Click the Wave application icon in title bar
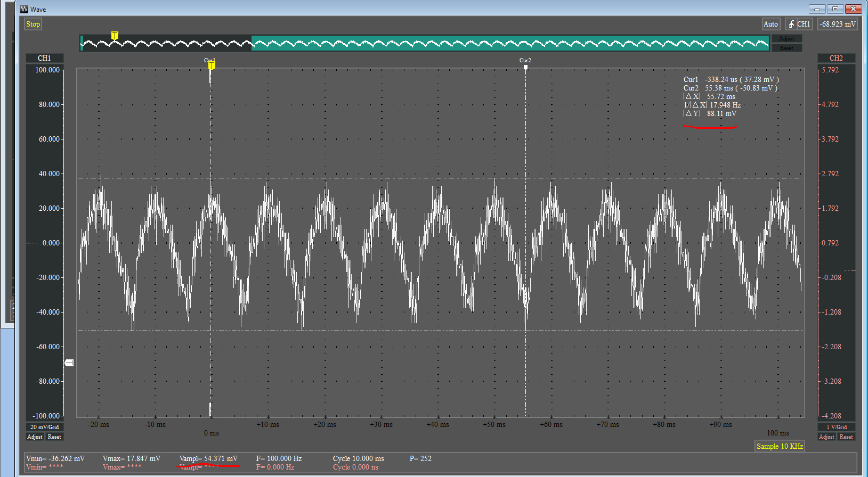The height and width of the screenshot is (477, 868). [24, 9]
